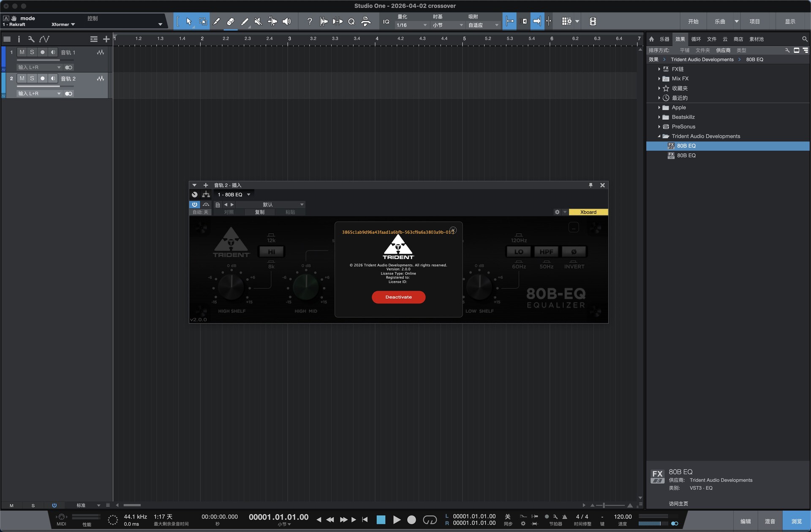Solo track 音轨 1

coord(32,52)
